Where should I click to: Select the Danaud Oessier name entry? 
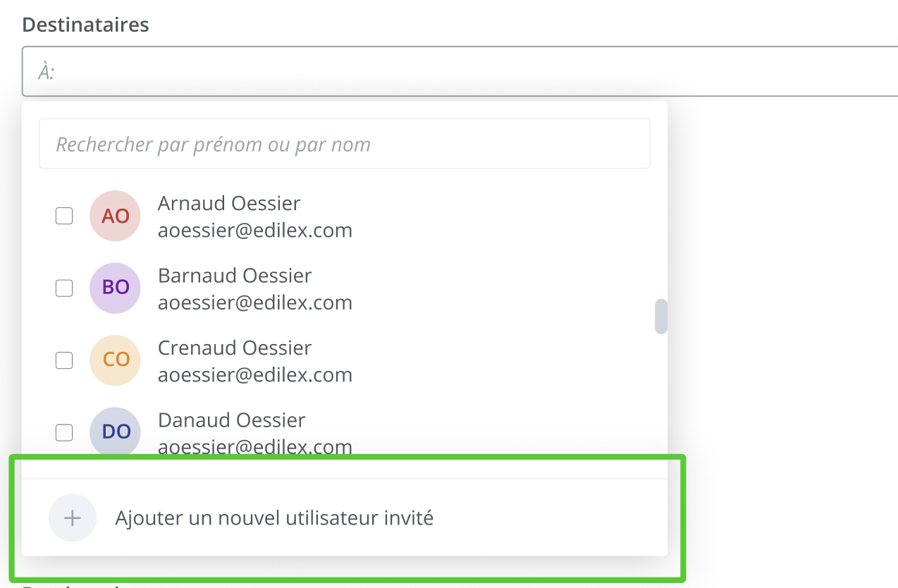(231, 420)
